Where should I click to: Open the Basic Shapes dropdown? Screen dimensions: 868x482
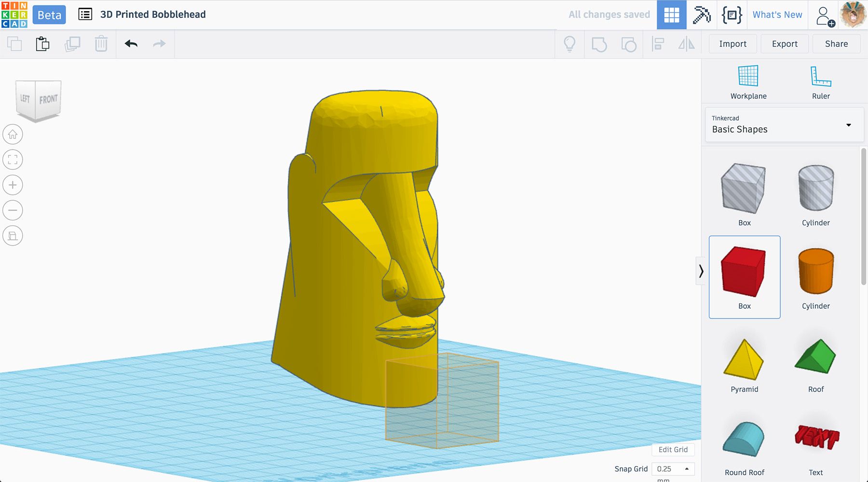783,125
